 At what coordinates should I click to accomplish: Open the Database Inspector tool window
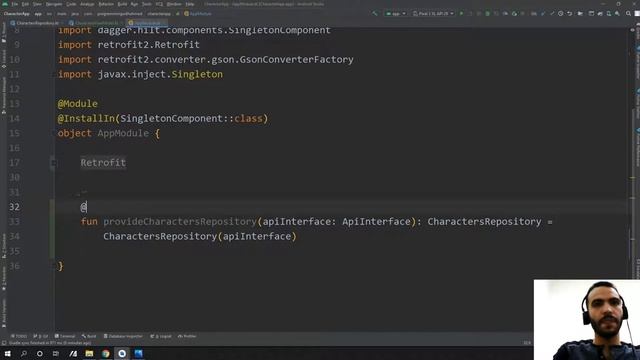pyautogui.click(x=123, y=336)
